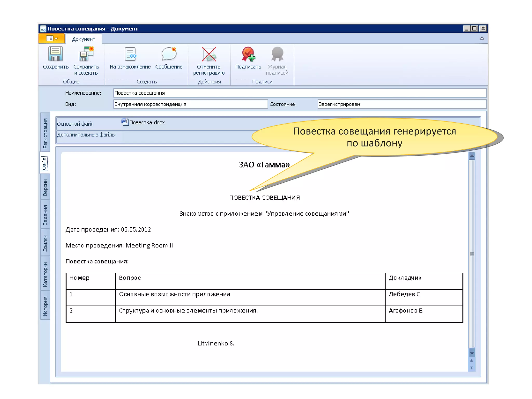This screenshot has height=399, width=532.
Task: Open the orange application menu dropdown
Action: pos(52,39)
